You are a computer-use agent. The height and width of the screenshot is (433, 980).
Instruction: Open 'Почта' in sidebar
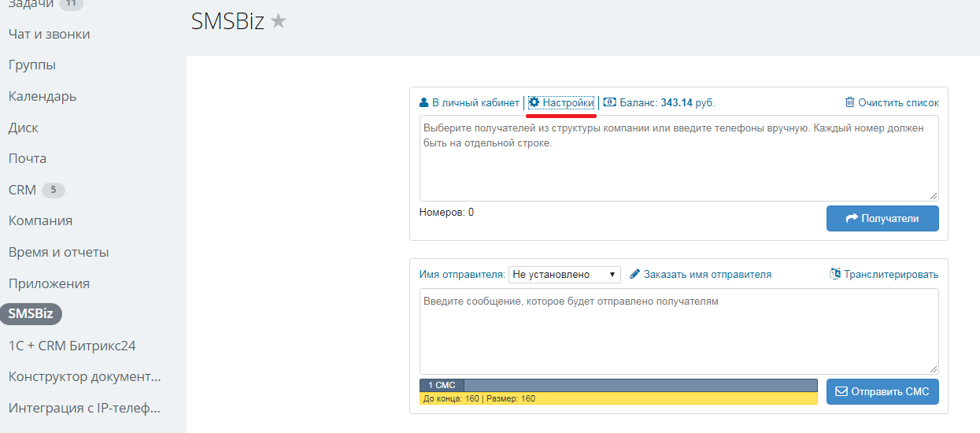[x=28, y=158]
